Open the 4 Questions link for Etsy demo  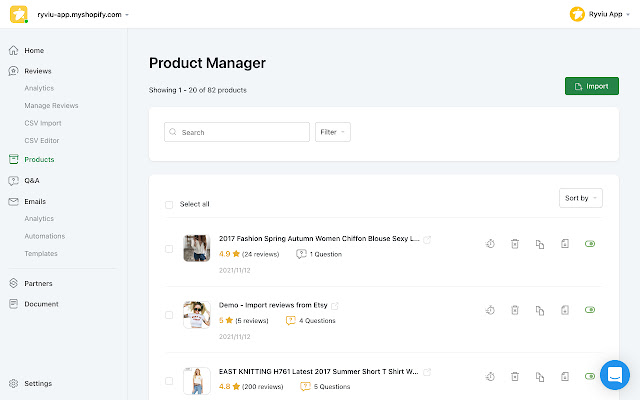[x=311, y=321]
